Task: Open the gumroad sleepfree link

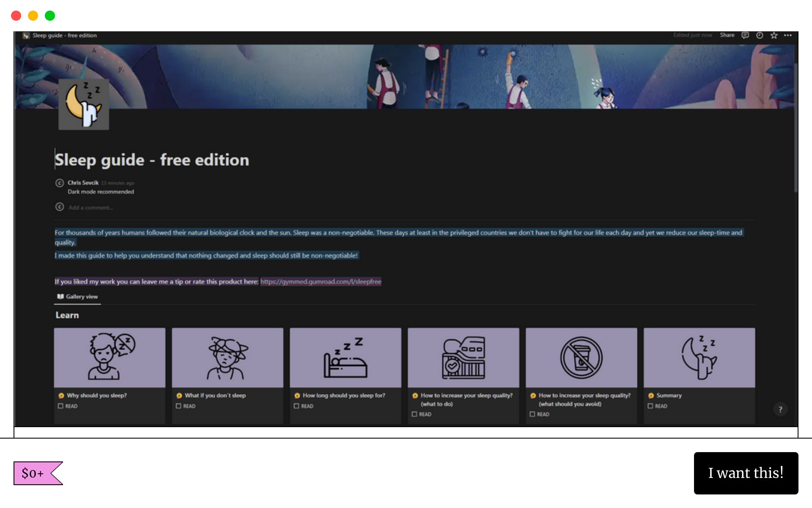Action: pos(321,282)
